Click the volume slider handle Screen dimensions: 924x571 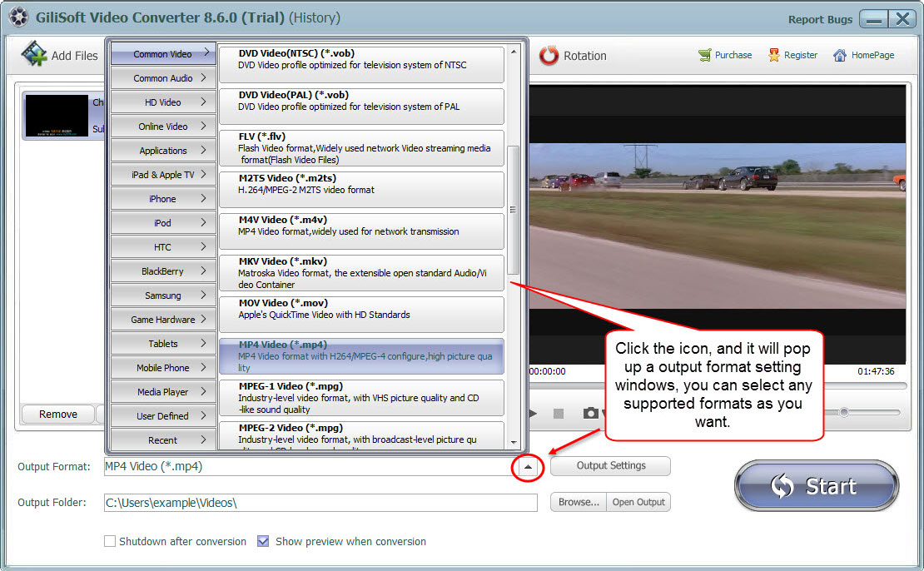click(844, 413)
